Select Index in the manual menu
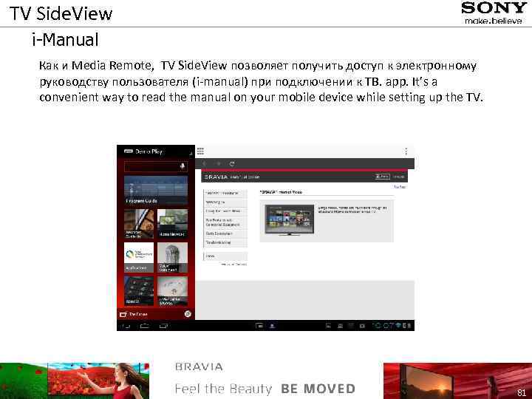Screen dimensions: 532x399 click(225, 256)
